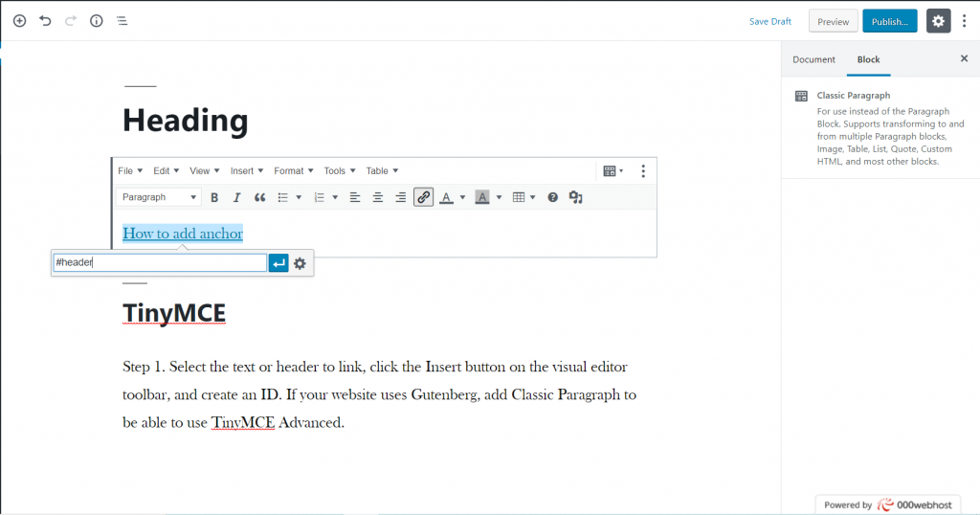Open bulleted list style dropdown arrow
This screenshot has height=515, width=980.
click(299, 197)
